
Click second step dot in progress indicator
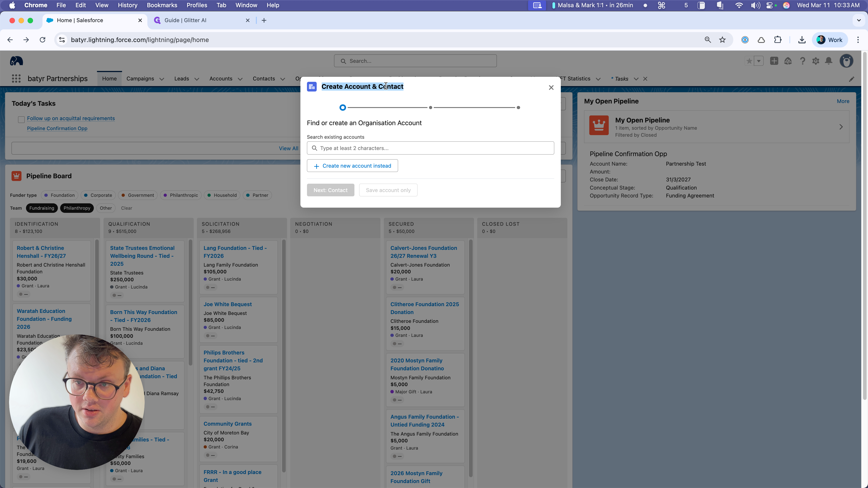tap(430, 108)
